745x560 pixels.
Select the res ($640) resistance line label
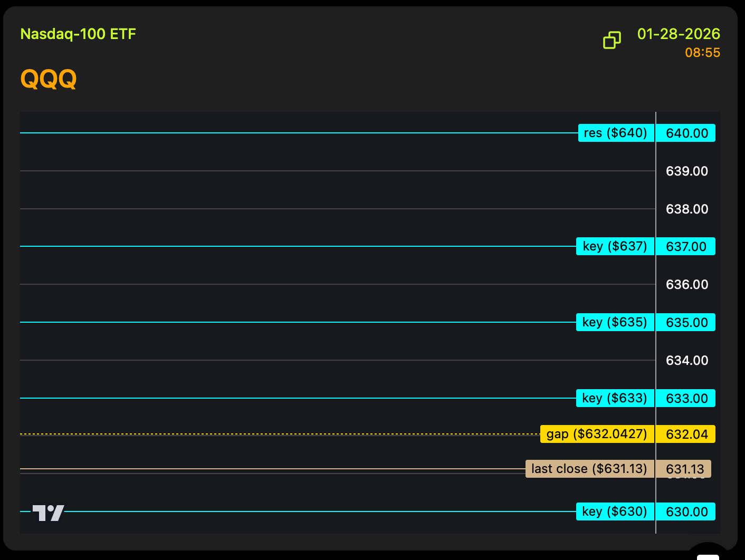tap(616, 133)
